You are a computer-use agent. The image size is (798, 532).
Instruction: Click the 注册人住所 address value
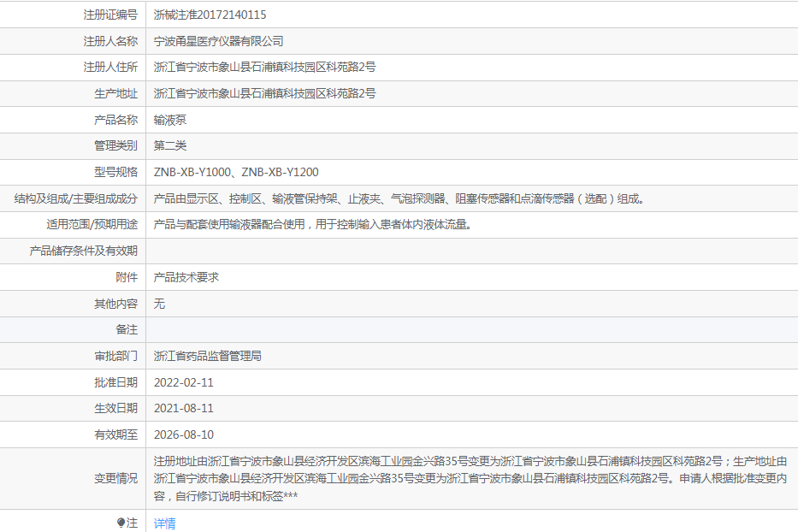tap(264, 68)
